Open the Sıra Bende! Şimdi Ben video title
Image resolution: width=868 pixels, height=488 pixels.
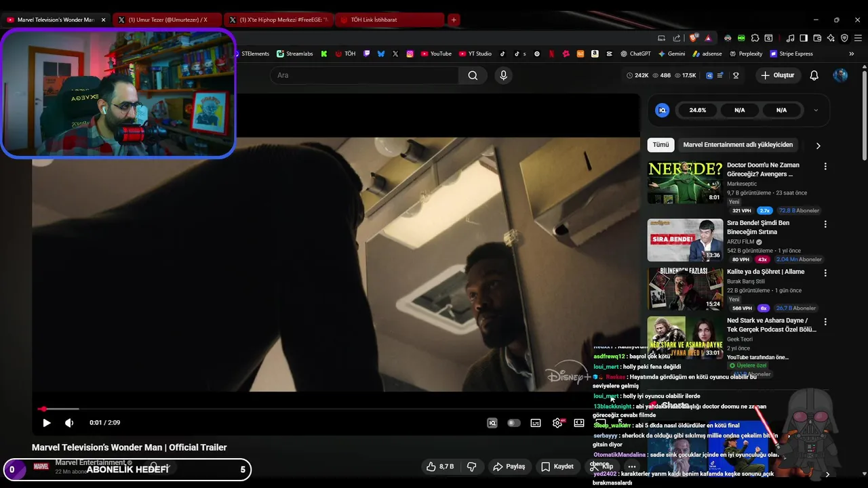tap(758, 227)
